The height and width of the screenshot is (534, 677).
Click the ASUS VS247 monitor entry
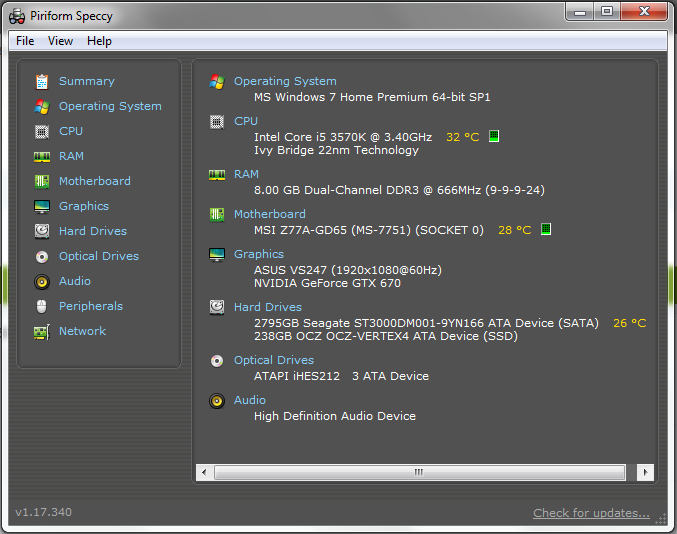tap(348, 270)
